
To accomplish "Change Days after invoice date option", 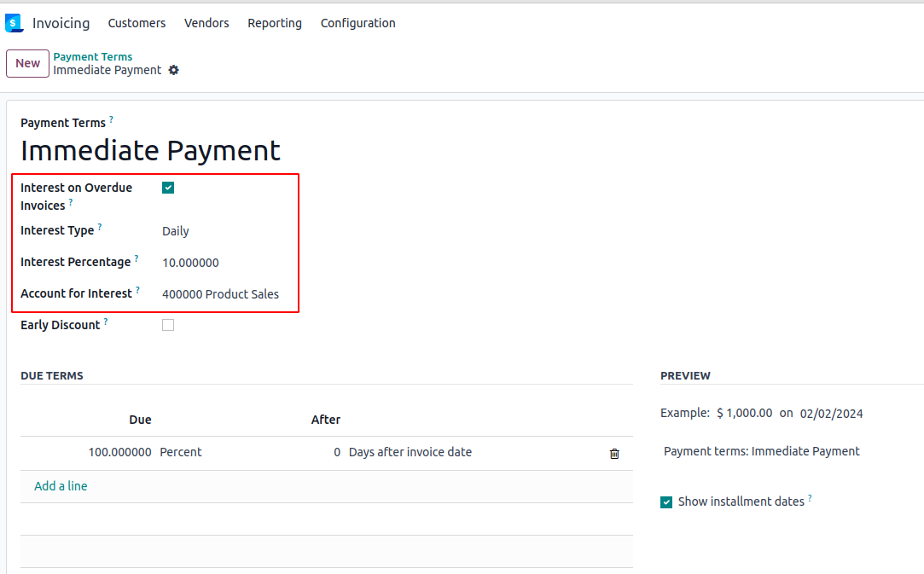I will (410, 452).
